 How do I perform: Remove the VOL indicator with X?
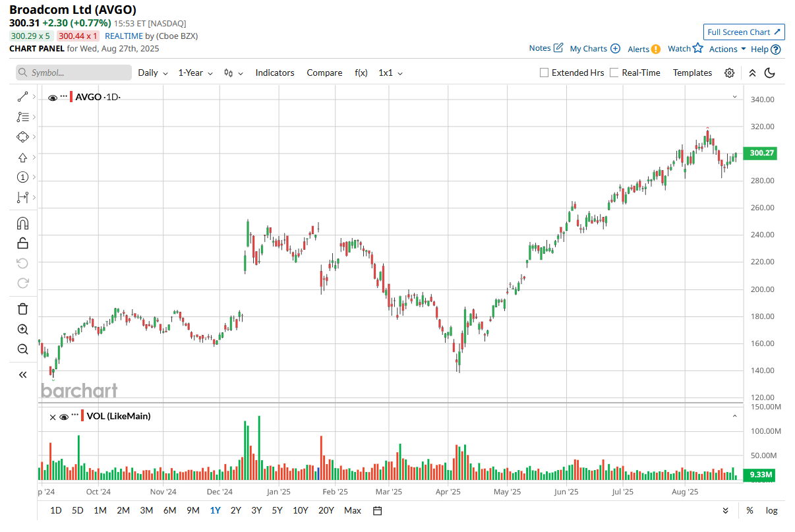point(53,417)
